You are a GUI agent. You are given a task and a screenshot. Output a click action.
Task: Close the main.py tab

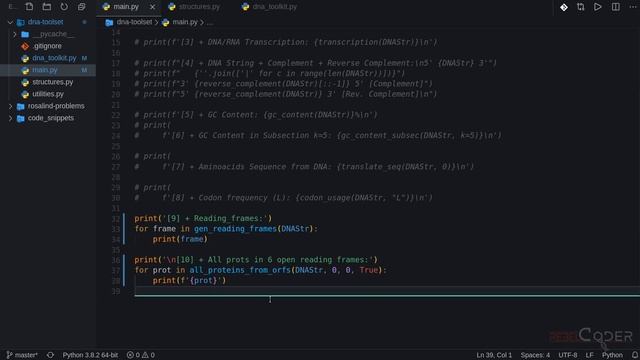click(x=152, y=7)
